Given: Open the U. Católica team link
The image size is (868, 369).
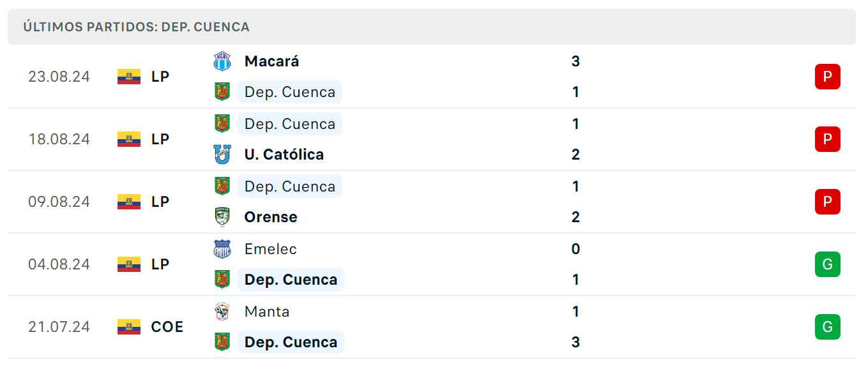Looking at the screenshot, I should click(284, 154).
